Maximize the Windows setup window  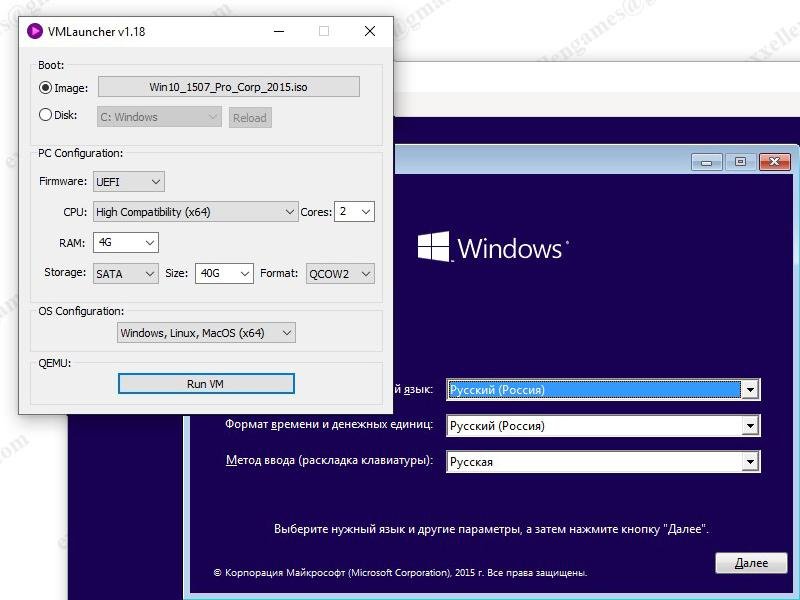tap(740, 162)
